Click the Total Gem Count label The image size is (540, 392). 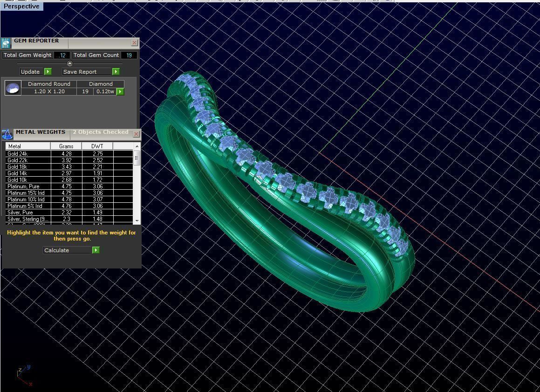[96, 55]
